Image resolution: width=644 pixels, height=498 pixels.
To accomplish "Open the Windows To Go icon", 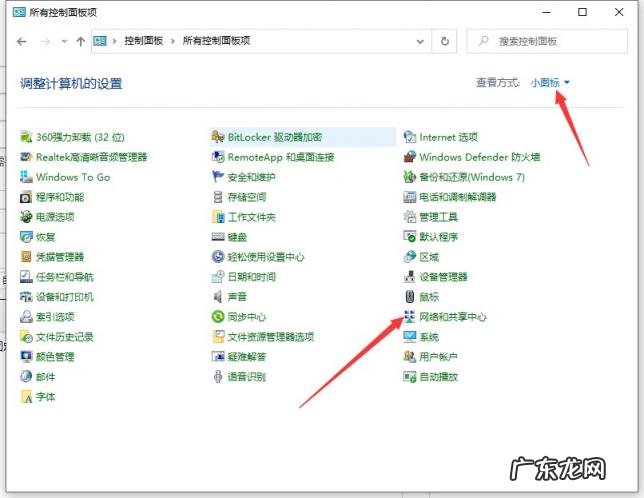I will (26, 177).
